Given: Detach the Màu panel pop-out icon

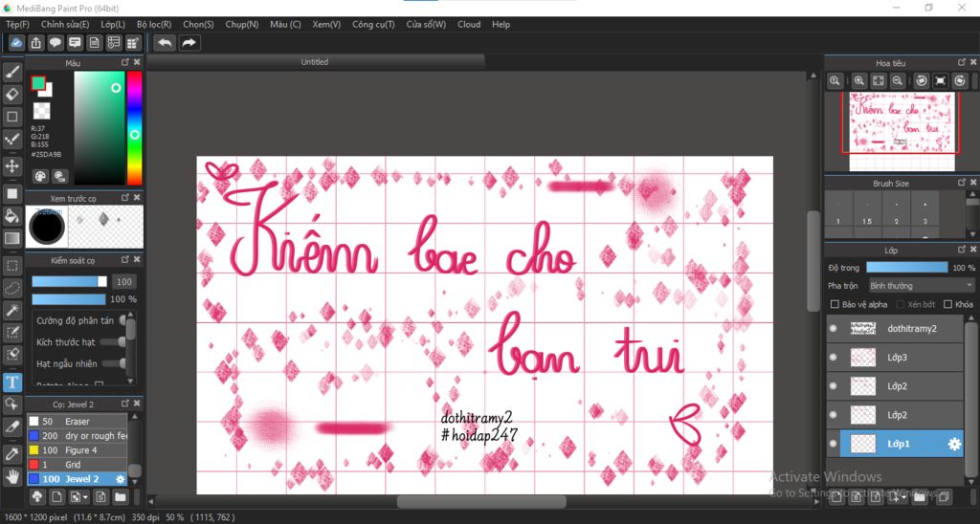Looking at the screenshot, I should pos(125,62).
